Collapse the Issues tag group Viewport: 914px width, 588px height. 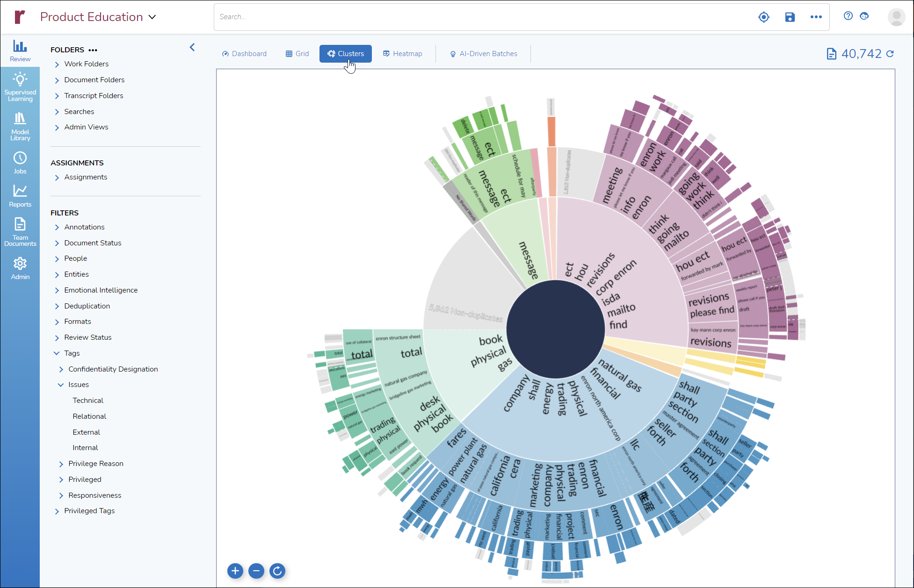click(x=61, y=385)
